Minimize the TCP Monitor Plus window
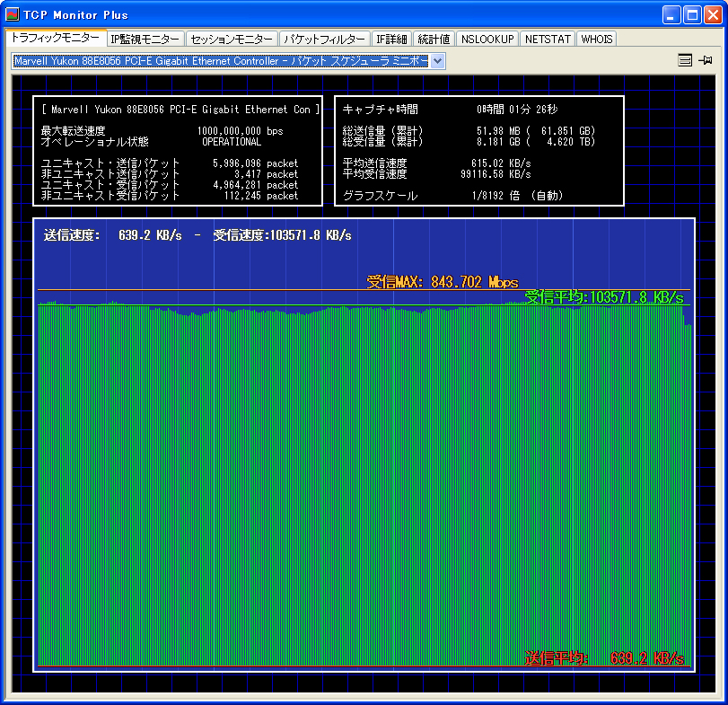The image size is (728, 705). coord(672,14)
